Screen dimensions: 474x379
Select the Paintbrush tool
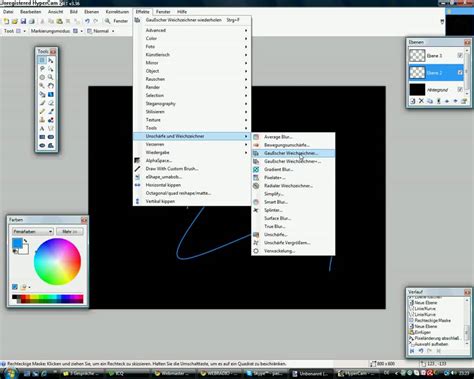[x=42, y=103]
